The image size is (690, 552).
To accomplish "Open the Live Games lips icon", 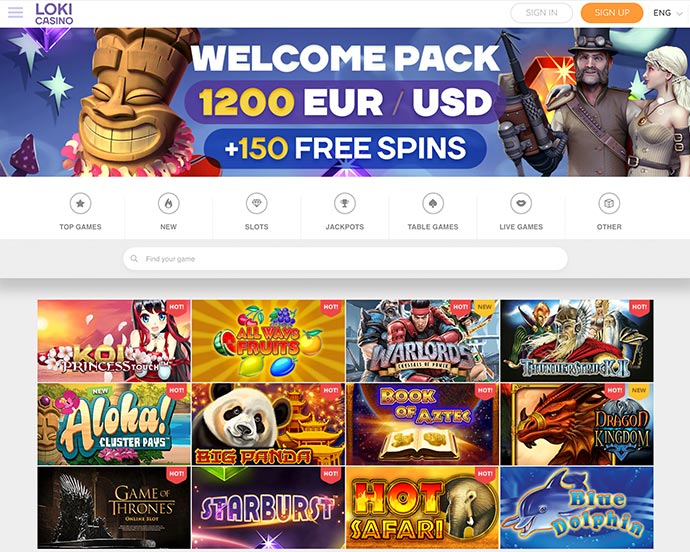I will 521,203.
